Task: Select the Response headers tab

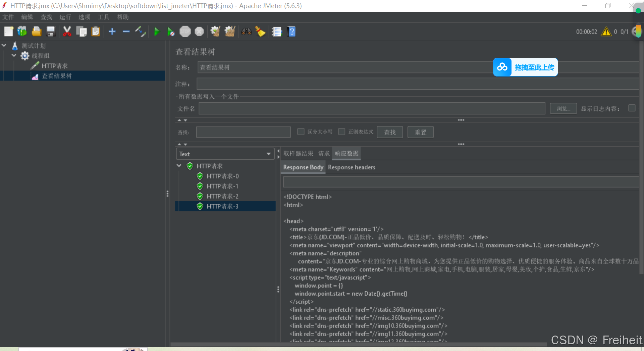Action: click(x=352, y=167)
